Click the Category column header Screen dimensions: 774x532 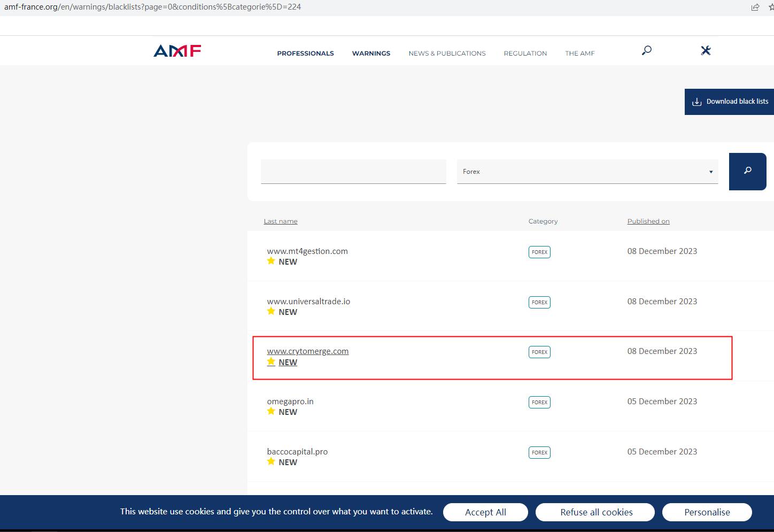543,221
